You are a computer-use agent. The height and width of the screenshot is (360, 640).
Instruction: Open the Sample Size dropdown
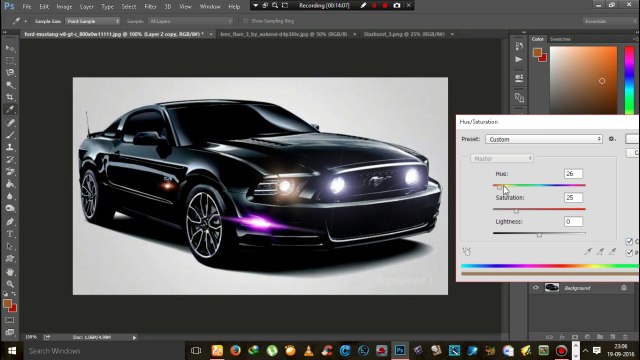click(93, 21)
